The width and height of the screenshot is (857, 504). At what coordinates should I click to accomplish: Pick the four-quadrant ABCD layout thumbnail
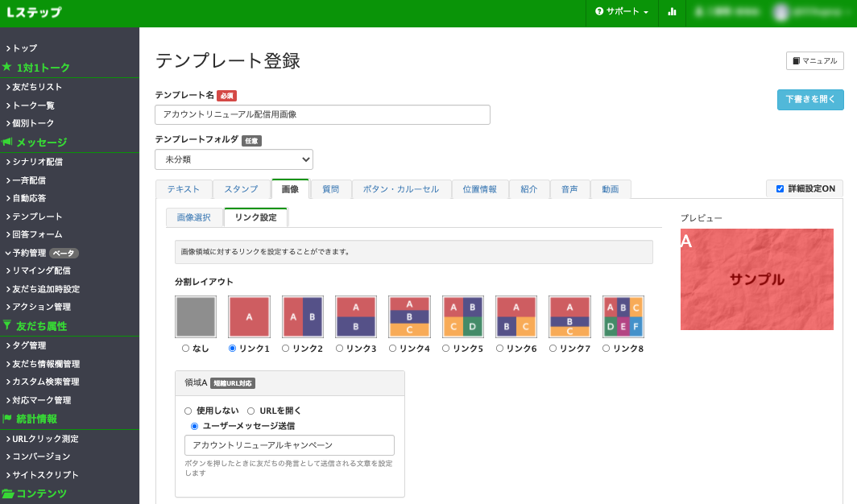462,316
